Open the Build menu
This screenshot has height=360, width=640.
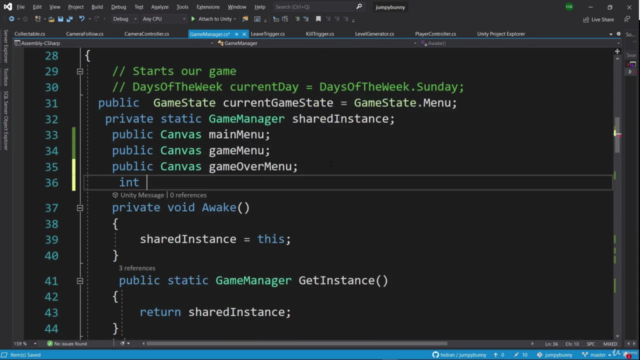(97, 7)
